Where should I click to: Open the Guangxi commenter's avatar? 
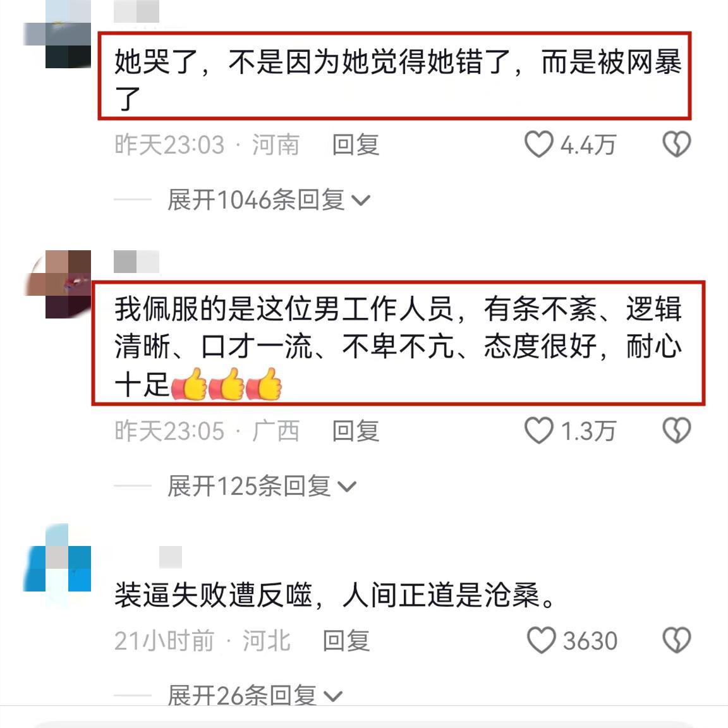(x=57, y=284)
